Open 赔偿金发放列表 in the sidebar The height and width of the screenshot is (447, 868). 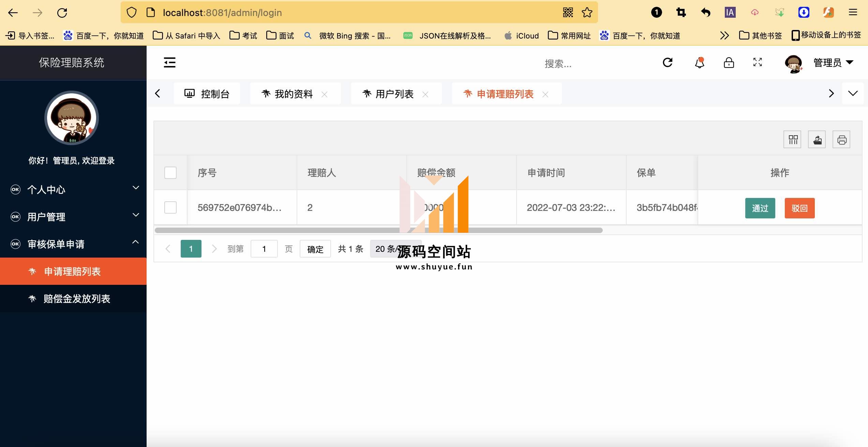click(73, 298)
